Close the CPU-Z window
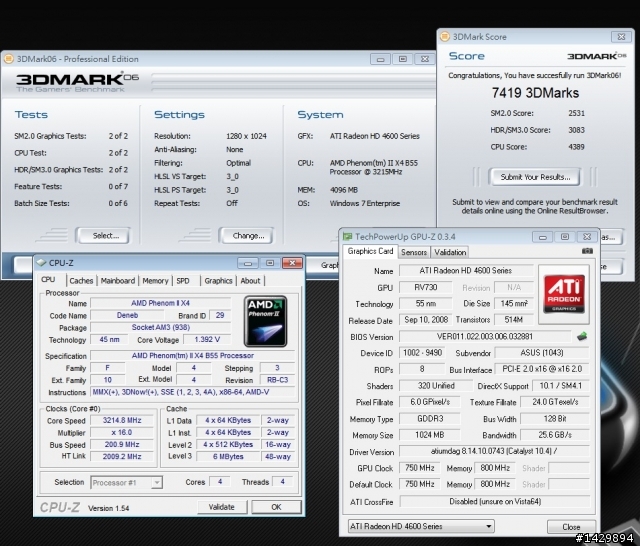 click(292, 263)
